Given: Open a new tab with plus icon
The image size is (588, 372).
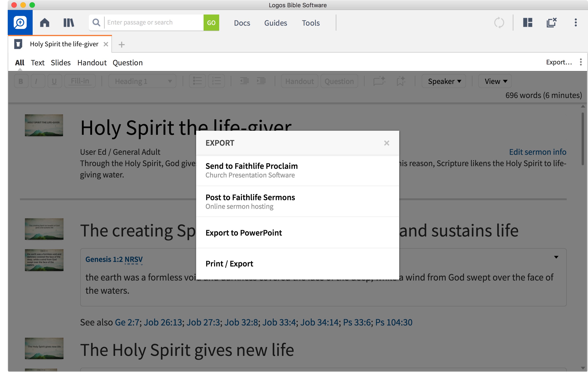Looking at the screenshot, I should [x=121, y=44].
